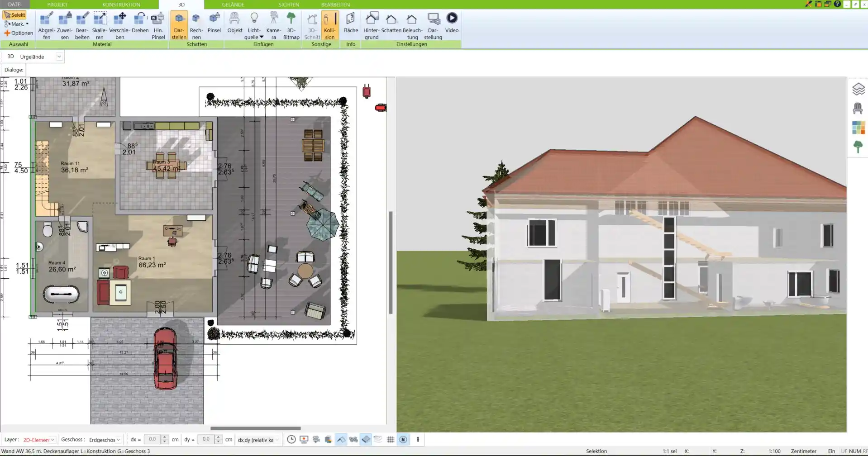The image size is (868, 456).
Task: Click the Raum 1 66,23 m² label
Action: [152, 262]
